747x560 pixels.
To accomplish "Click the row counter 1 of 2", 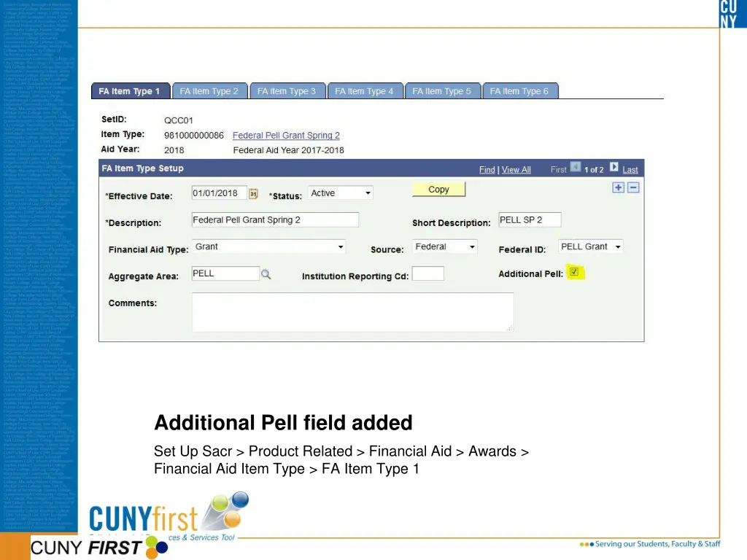I will (x=594, y=169).
